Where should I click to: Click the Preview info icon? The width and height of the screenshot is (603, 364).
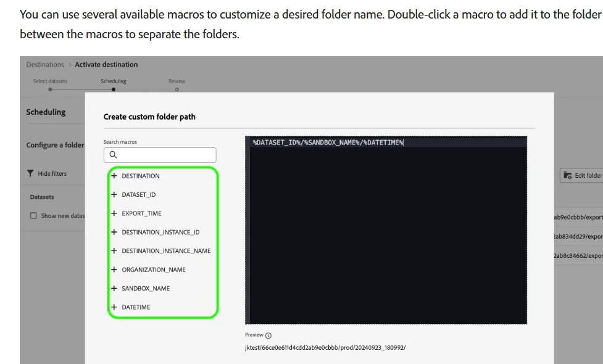(x=268, y=336)
